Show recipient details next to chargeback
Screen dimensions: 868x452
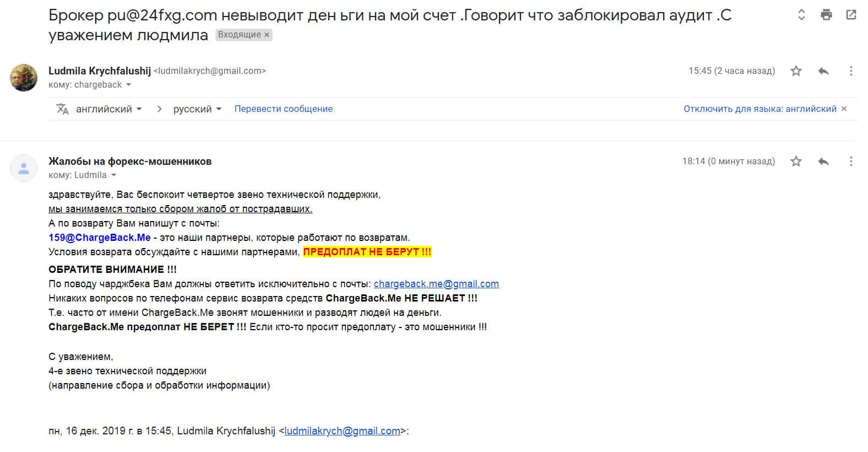point(129,85)
